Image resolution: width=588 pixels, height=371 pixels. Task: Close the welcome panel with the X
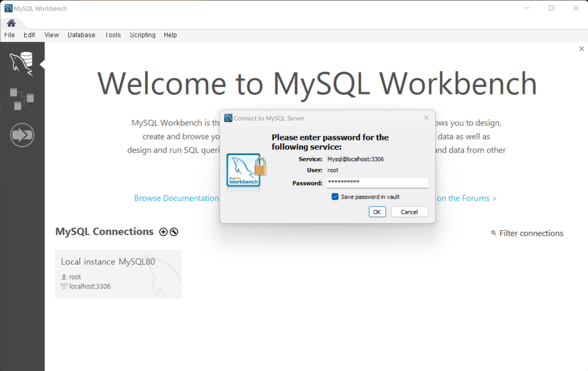pyautogui.click(x=581, y=49)
